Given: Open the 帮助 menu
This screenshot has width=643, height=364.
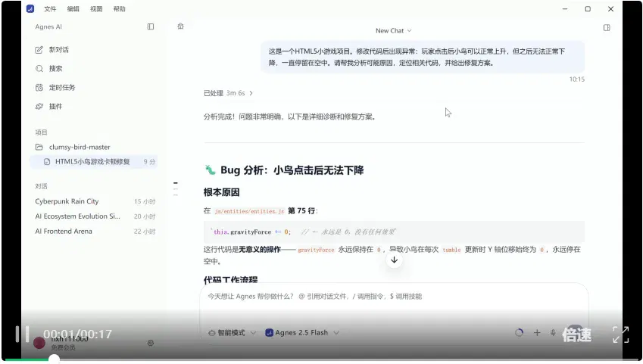Looking at the screenshot, I should click(x=120, y=9).
